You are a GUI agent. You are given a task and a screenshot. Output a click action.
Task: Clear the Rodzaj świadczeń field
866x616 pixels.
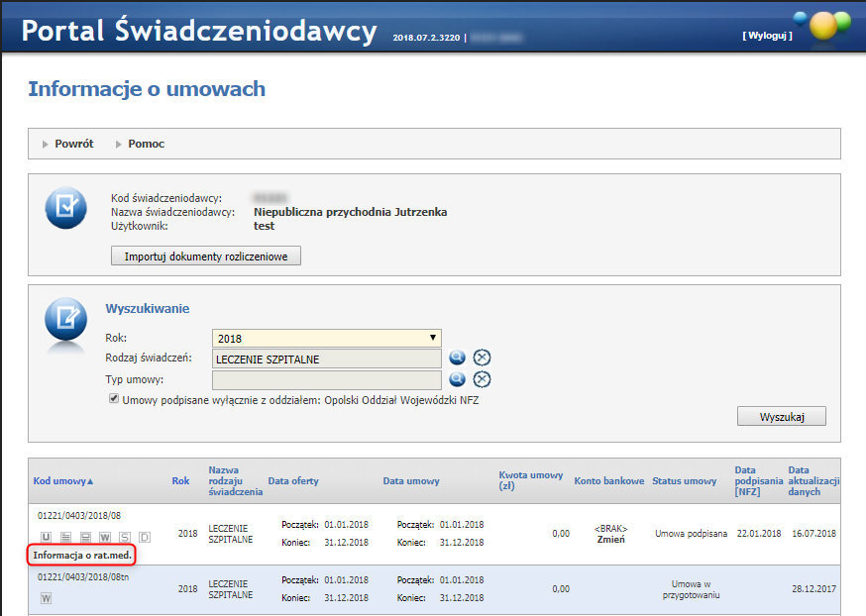point(482,359)
